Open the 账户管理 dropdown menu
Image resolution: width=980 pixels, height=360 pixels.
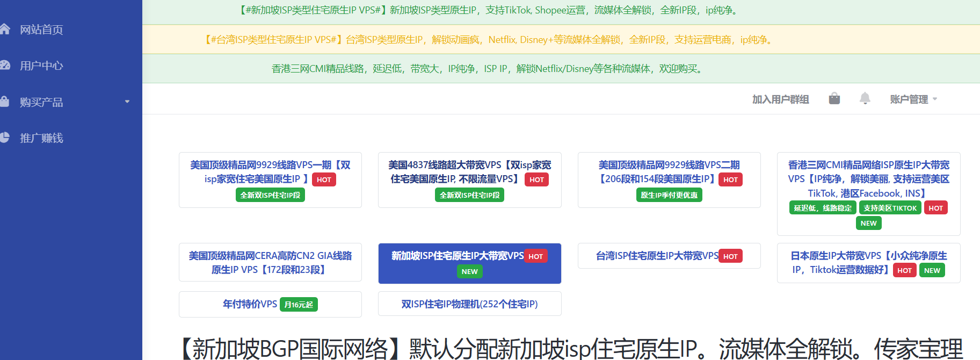[913, 99]
